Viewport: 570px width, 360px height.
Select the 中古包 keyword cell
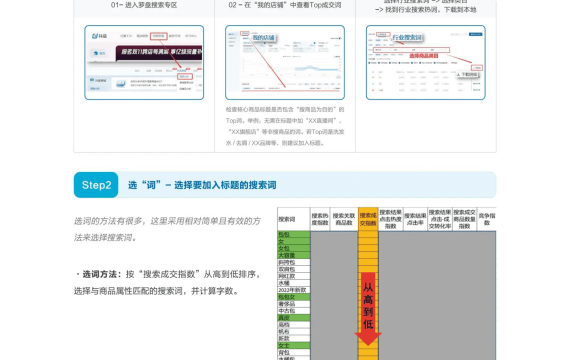point(294,311)
